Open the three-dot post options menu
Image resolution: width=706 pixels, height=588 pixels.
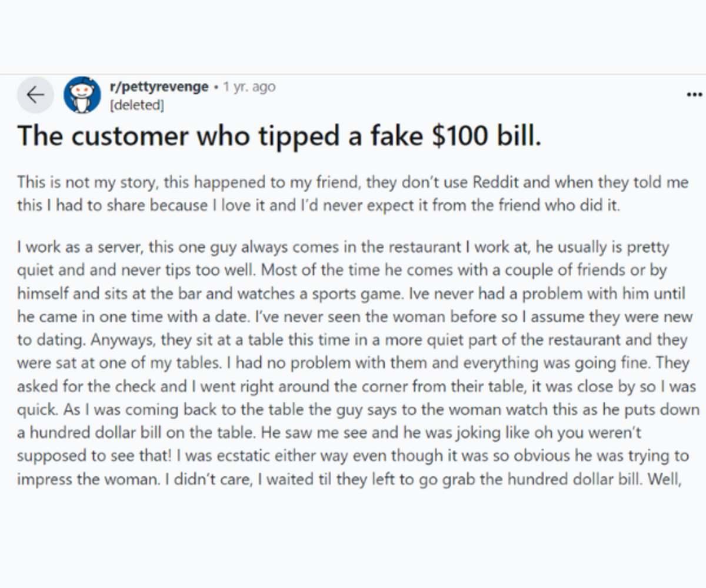[695, 95]
